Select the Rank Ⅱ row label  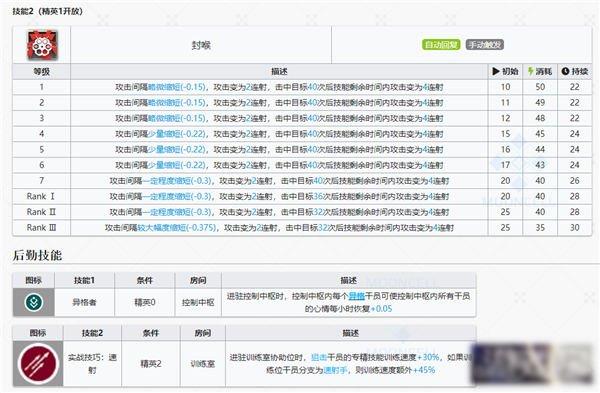point(41,212)
